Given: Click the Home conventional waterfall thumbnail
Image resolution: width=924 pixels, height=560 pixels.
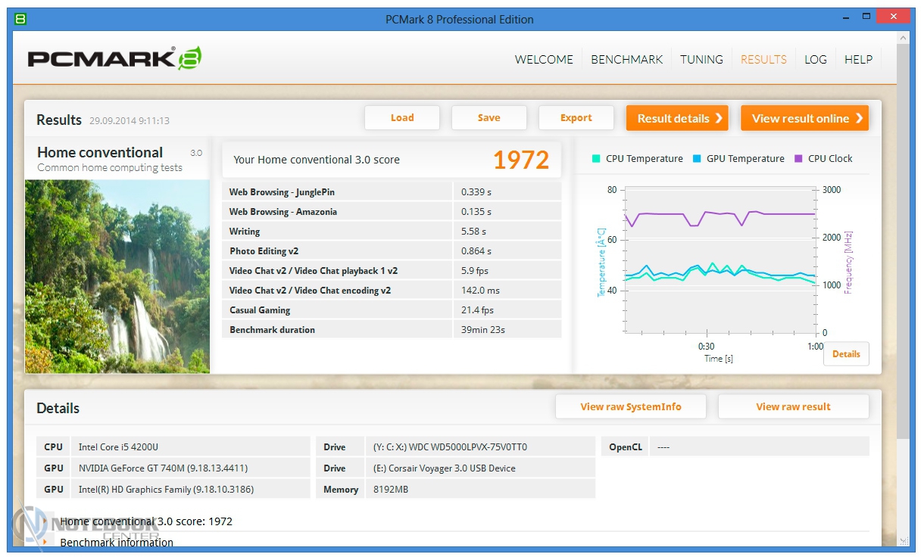Looking at the screenshot, I should 117,276.
